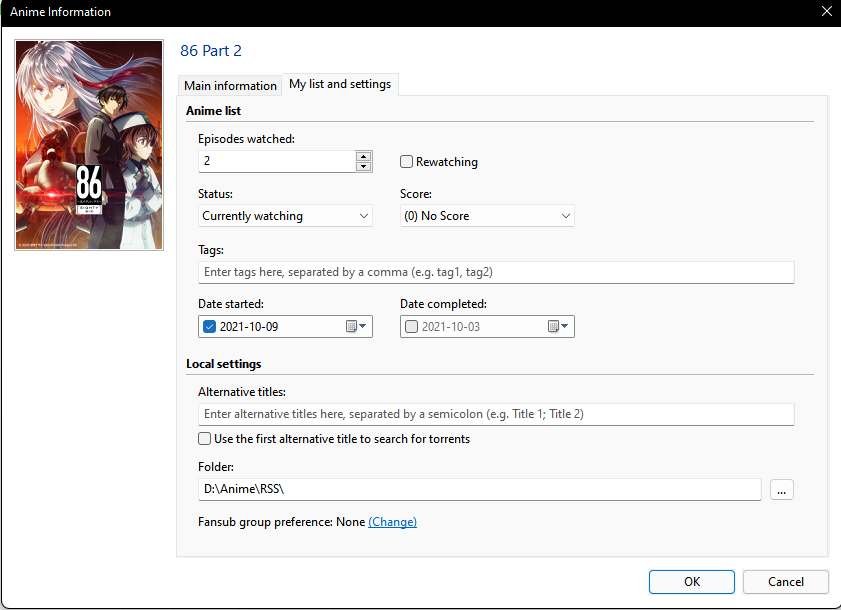Screen dimensions: 841x610
Task: Increment episodes watched with the up arrow
Action: pos(363,155)
